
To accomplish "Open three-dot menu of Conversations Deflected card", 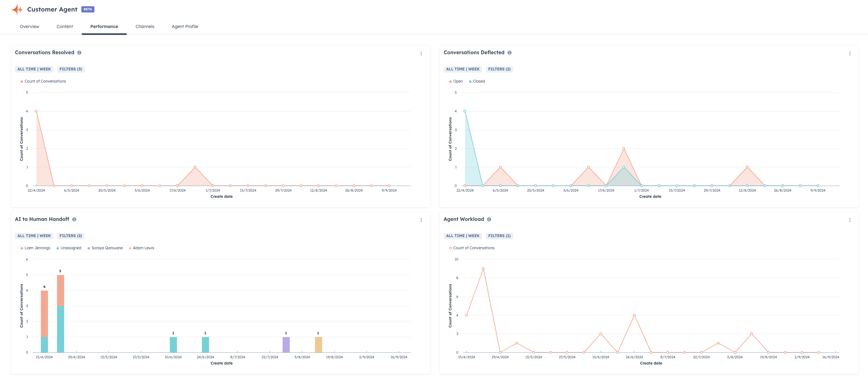I will 850,54.
